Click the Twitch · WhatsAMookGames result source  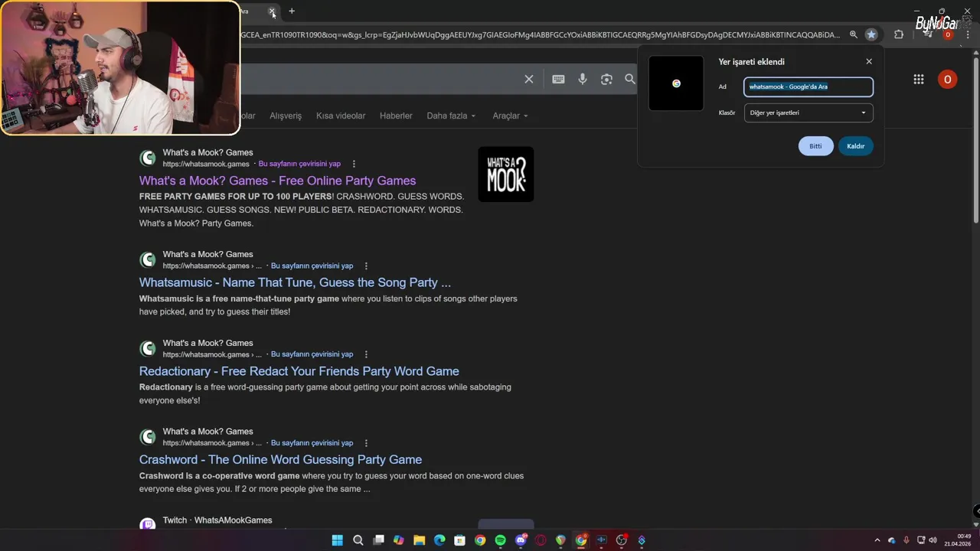click(x=217, y=520)
